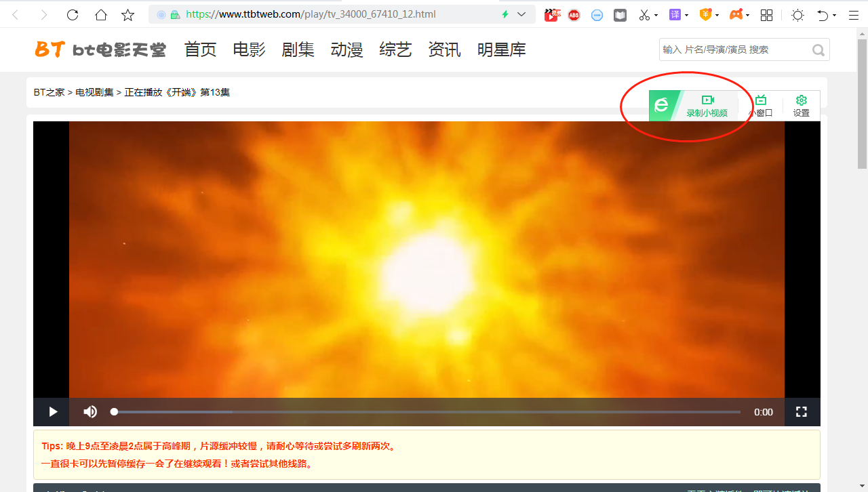Expand the translate extension dropdown arrow
The image size is (868, 492).
(686, 14)
